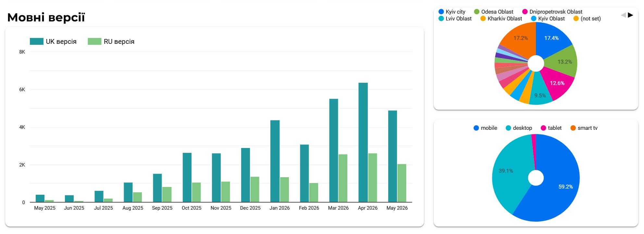
Task: Select the 13.2% green pie slice
Action: click(564, 62)
